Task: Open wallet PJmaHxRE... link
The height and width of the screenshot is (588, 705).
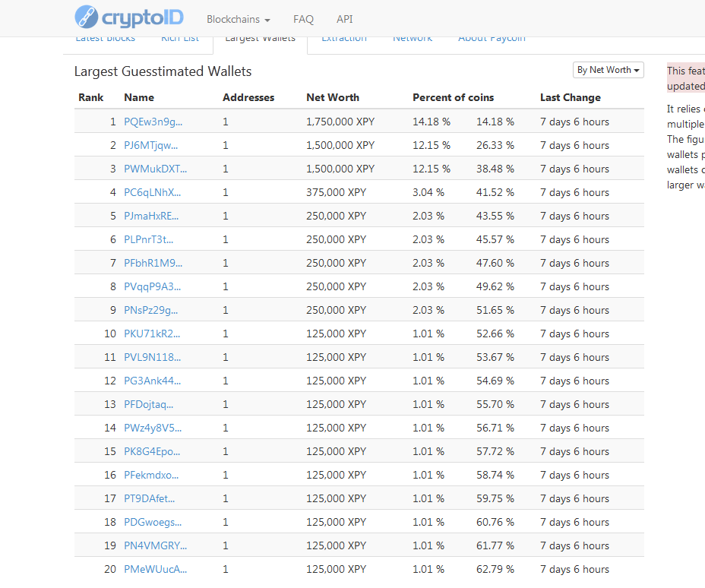Action: [151, 217]
